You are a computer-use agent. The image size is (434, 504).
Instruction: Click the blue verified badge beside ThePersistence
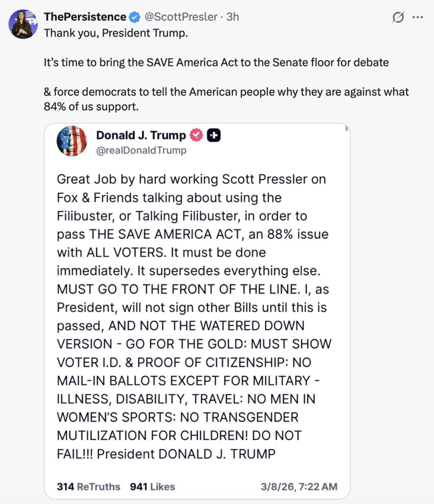(x=134, y=17)
